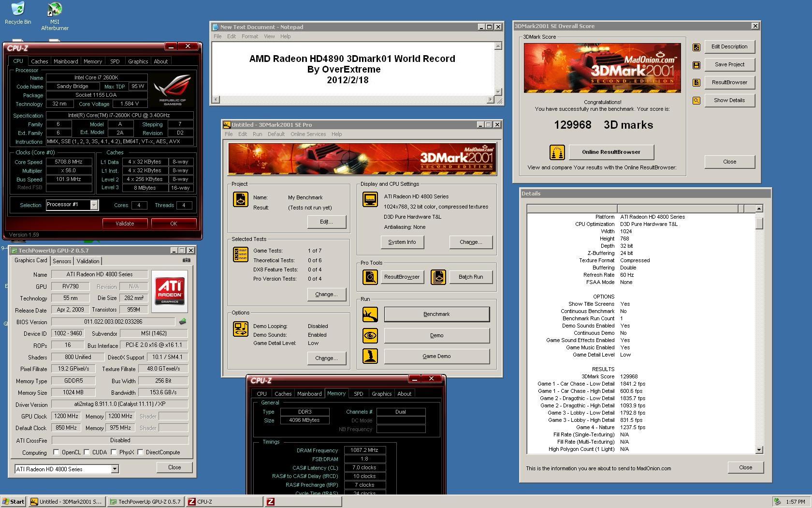
Task: Click the Online ResultBrowser people icon
Action: 557,152
